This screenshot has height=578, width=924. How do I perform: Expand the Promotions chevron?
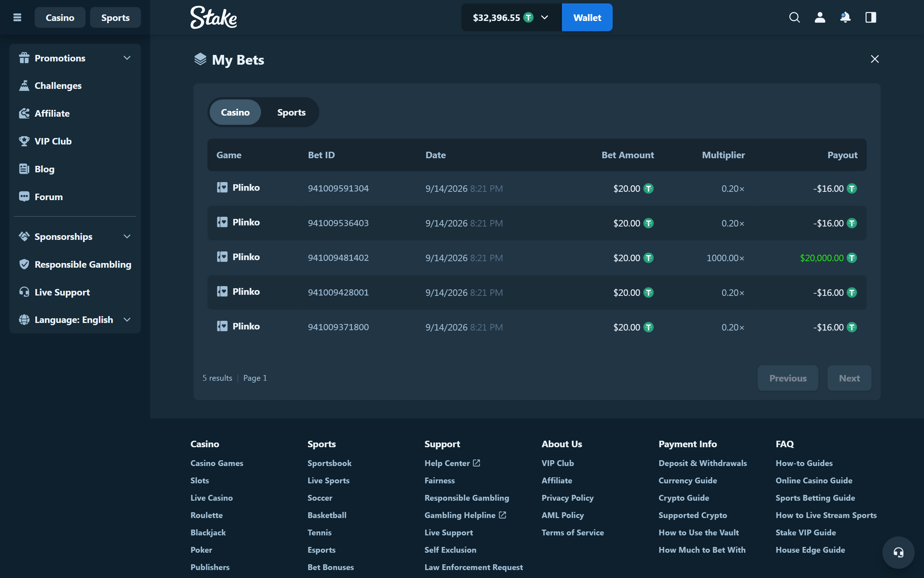click(x=127, y=58)
